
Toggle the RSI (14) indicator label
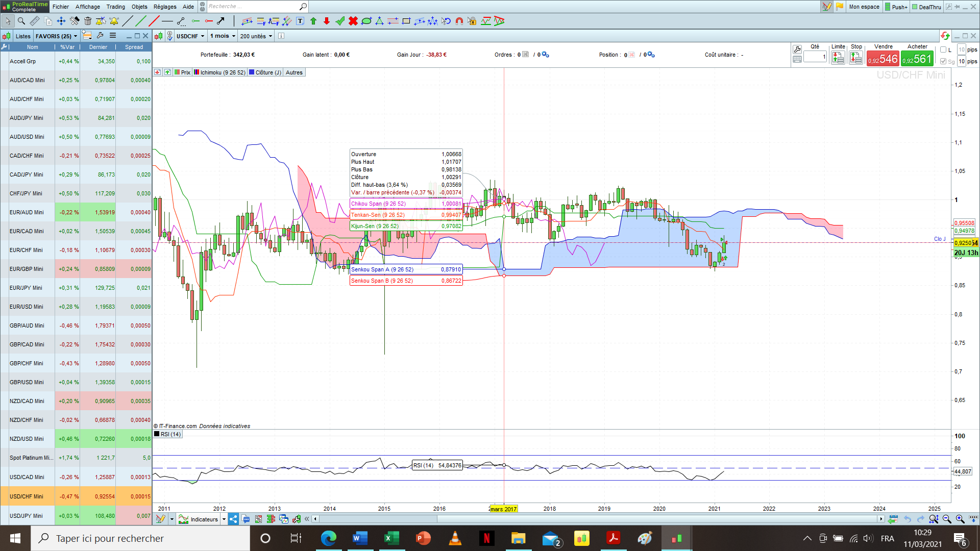pyautogui.click(x=167, y=434)
